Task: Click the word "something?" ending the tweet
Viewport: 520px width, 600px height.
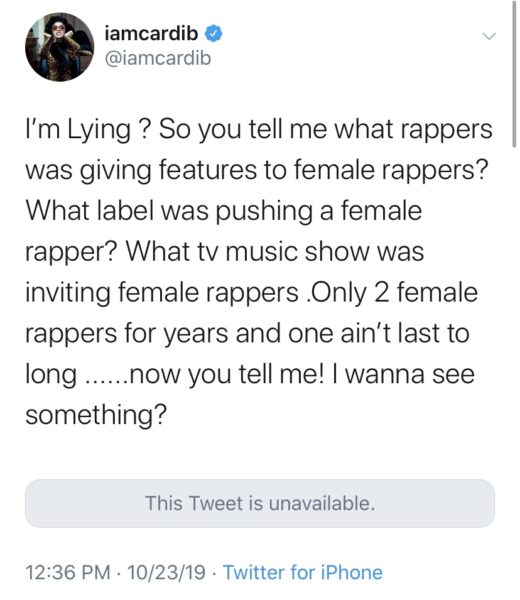Action: point(96,415)
